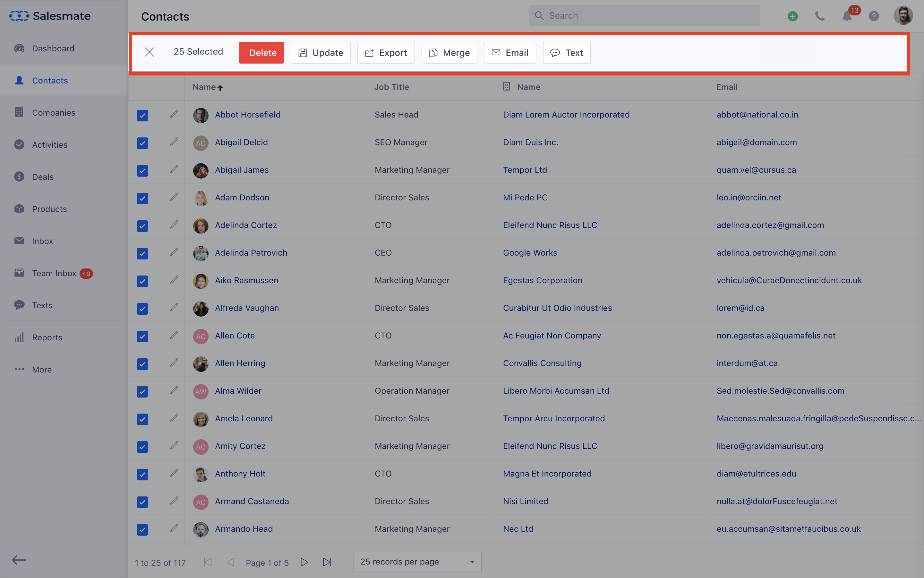Uncheck the Anthony Holt checkbox
The width and height of the screenshot is (924, 578).
click(x=142, y=474)
